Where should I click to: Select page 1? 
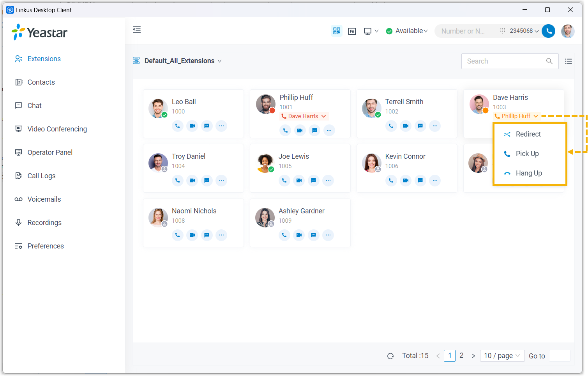(x=450, y=356)
